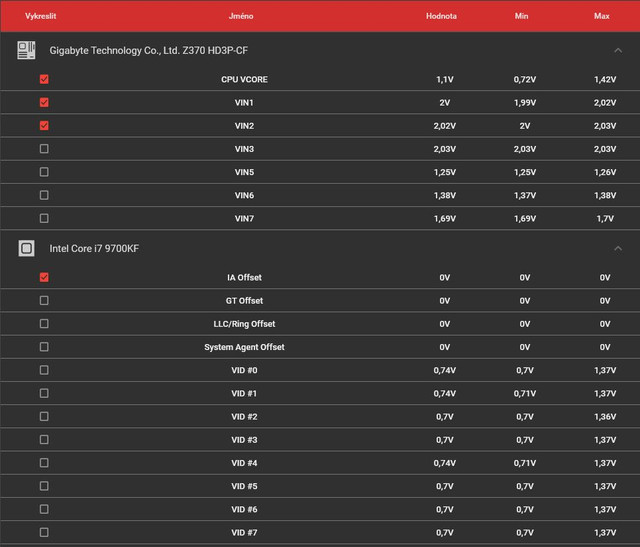
Task: Select the Intel Core i7 9700KF title
Action: [x=94, y=249]
